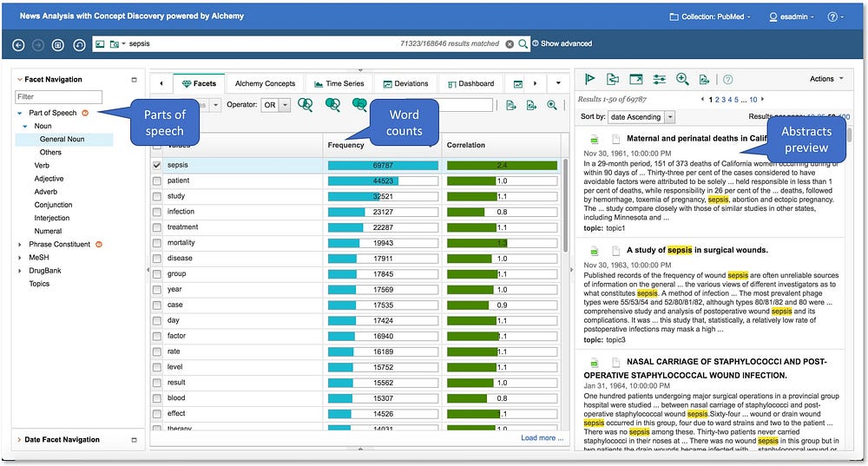Click the refresh circular arrow icon

pyautogui.click(x=80, y=43)
